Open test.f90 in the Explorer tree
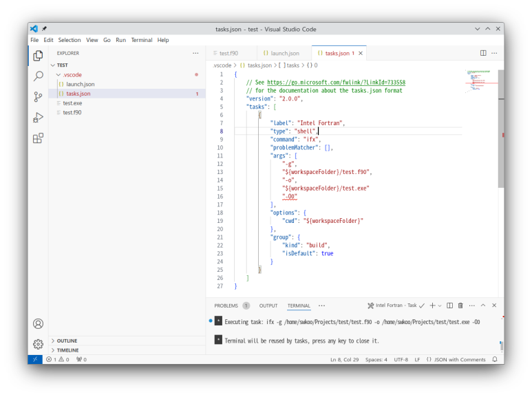 (127, 113)
